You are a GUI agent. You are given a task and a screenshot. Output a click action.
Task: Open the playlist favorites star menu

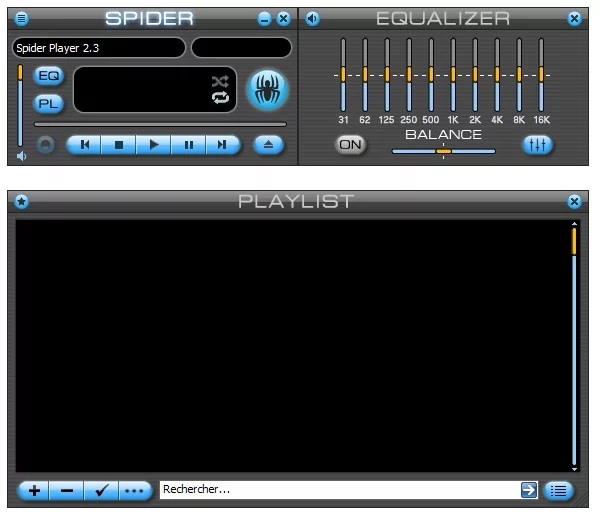[21, 201]
